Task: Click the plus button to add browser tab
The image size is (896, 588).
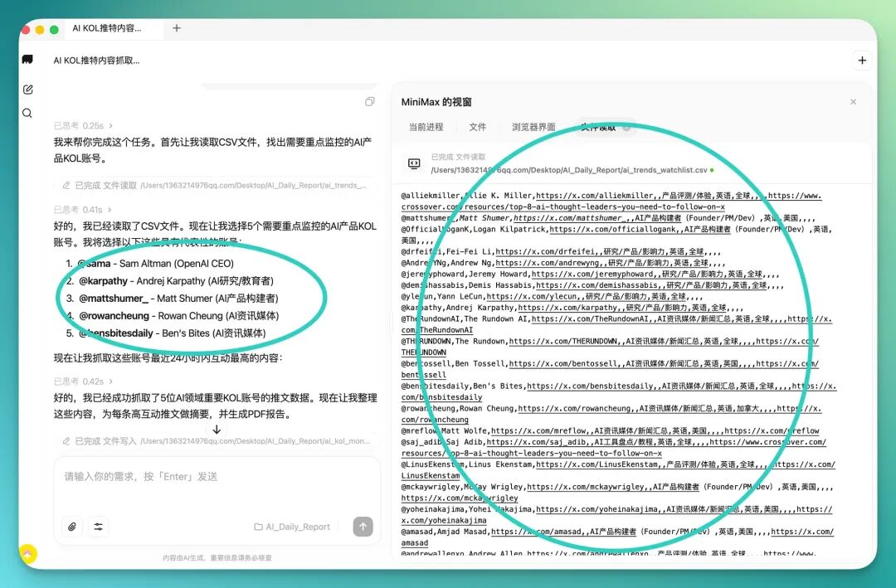Action: pyautogui.click(x=177, y=28)
